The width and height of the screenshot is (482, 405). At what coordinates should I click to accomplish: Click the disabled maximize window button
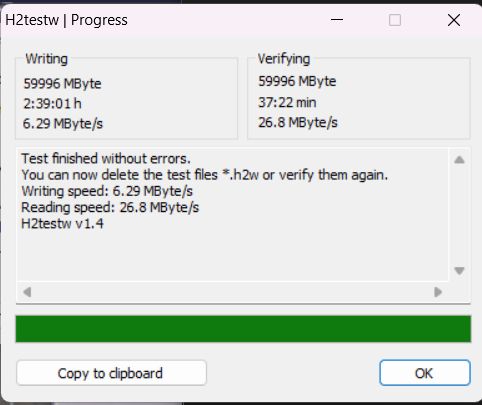point(395,20)
